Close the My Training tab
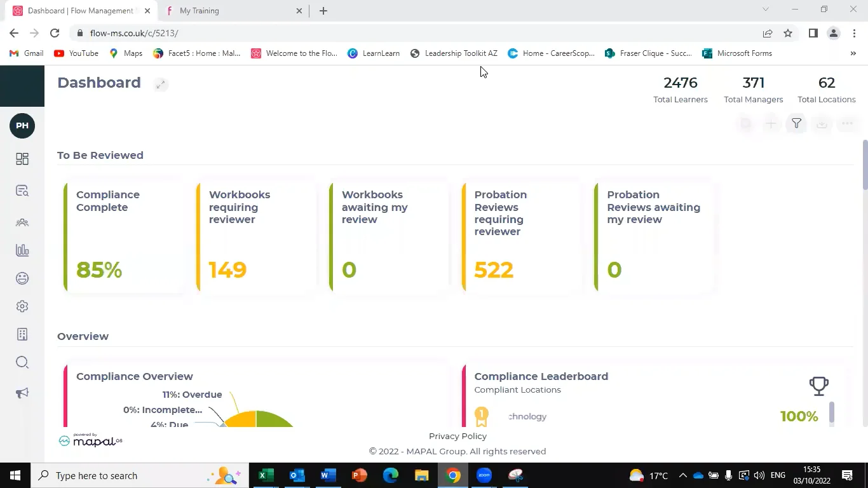This screenshot has height=488, width=868. pos(299,11)
